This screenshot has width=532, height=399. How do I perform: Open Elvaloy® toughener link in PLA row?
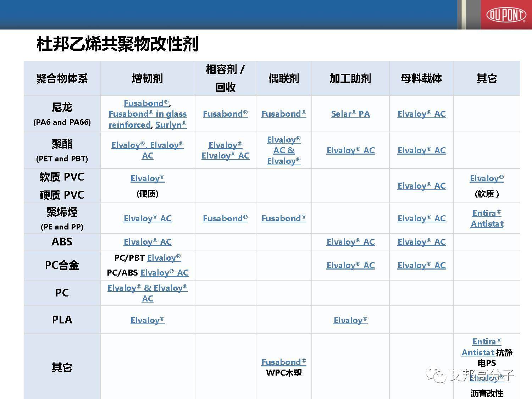pos(148,320)
